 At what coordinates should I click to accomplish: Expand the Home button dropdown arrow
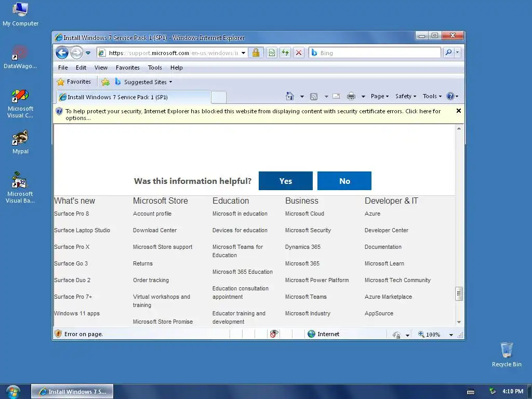click(x=302, y=97)
